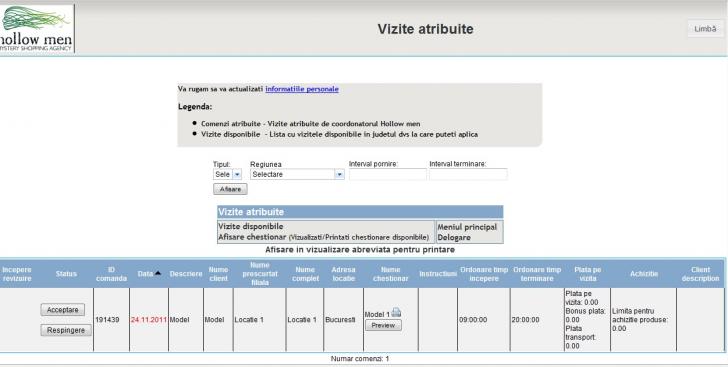Open the Afisare chestionar menu item
This screenshot has width=728, height=367.
(x=252, y=237)
